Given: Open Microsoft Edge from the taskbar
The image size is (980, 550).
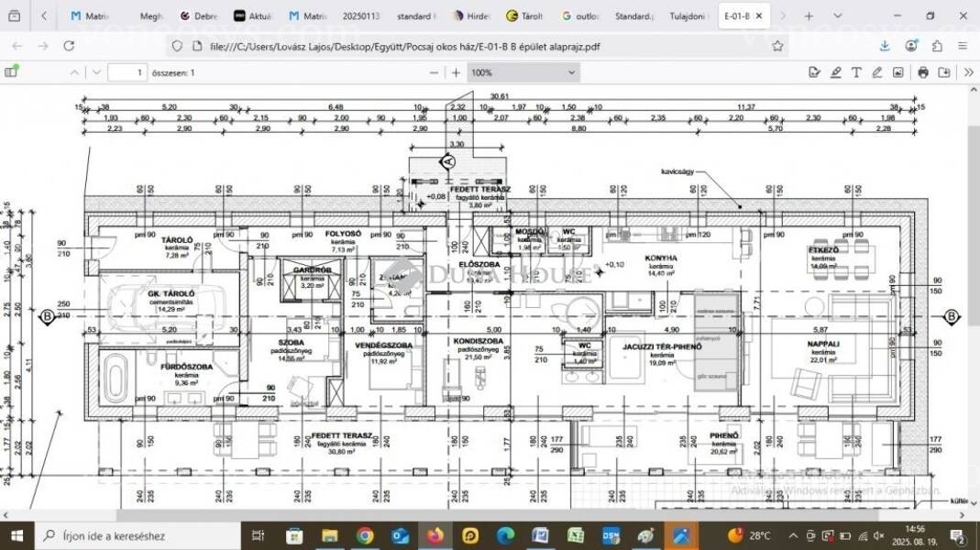Looking at the screenshot, I should point(505,535).
